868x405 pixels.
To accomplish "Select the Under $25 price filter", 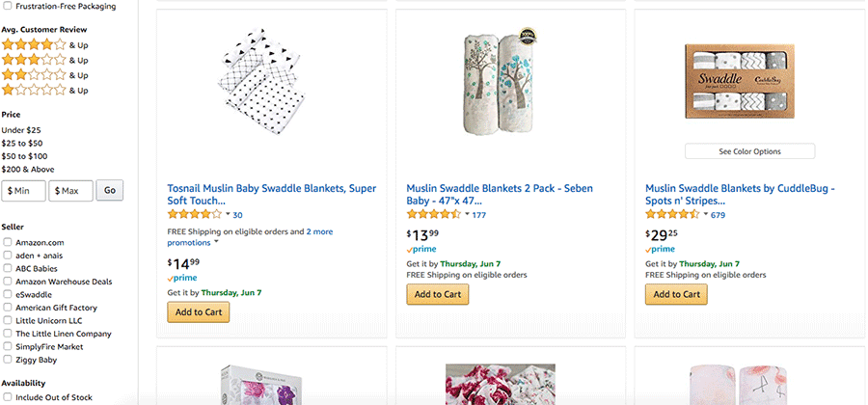I will click(21, 130).
